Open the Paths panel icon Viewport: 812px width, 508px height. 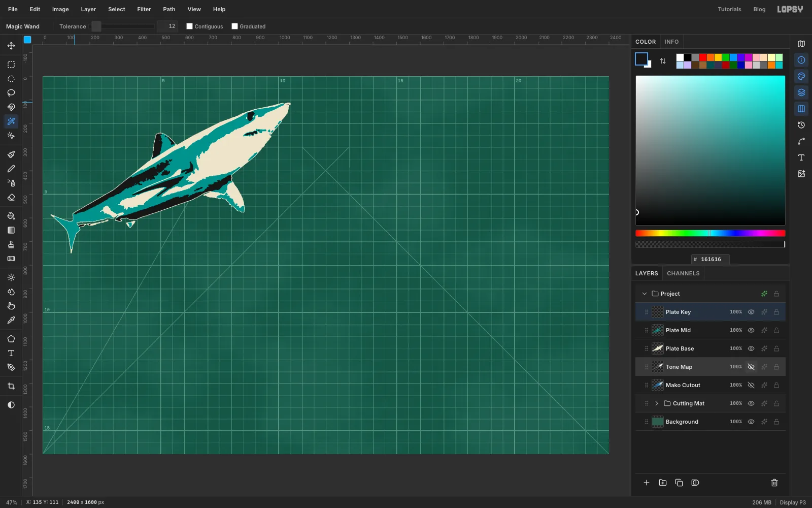[x=801, y=141]
